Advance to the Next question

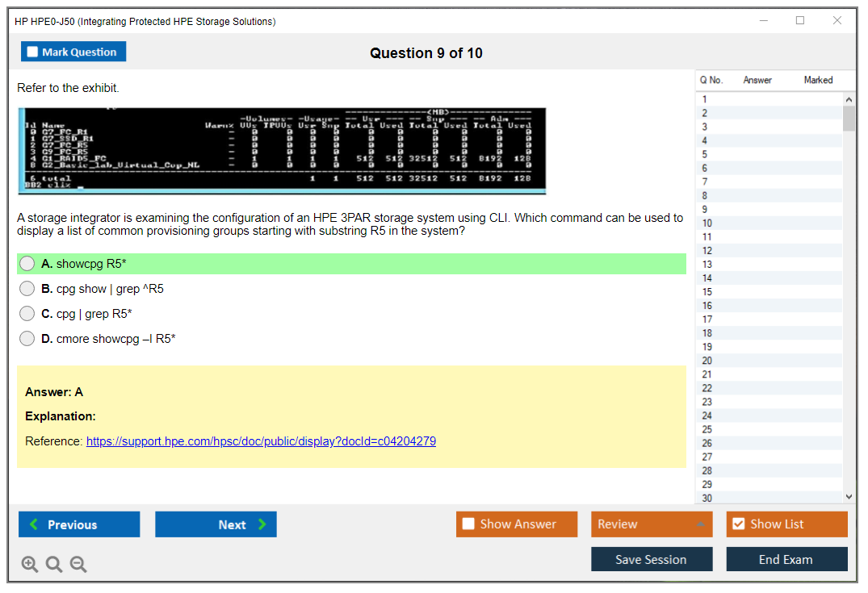point(216,524)
